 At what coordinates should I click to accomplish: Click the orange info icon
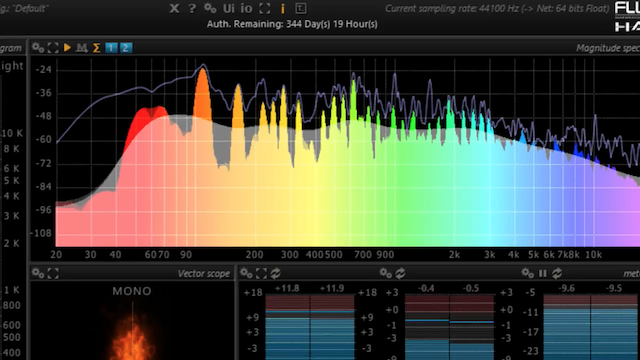(282, 8)
